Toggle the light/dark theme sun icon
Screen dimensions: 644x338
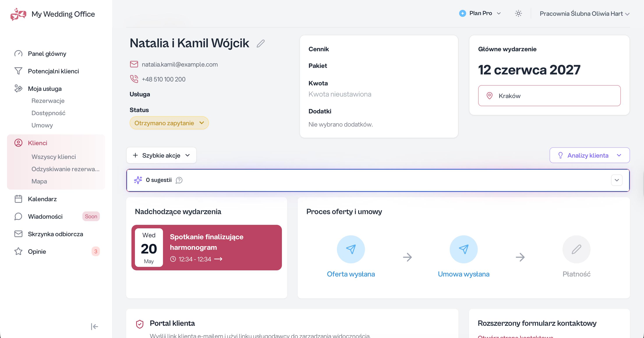pyautogui.click(x=518, y=14)
